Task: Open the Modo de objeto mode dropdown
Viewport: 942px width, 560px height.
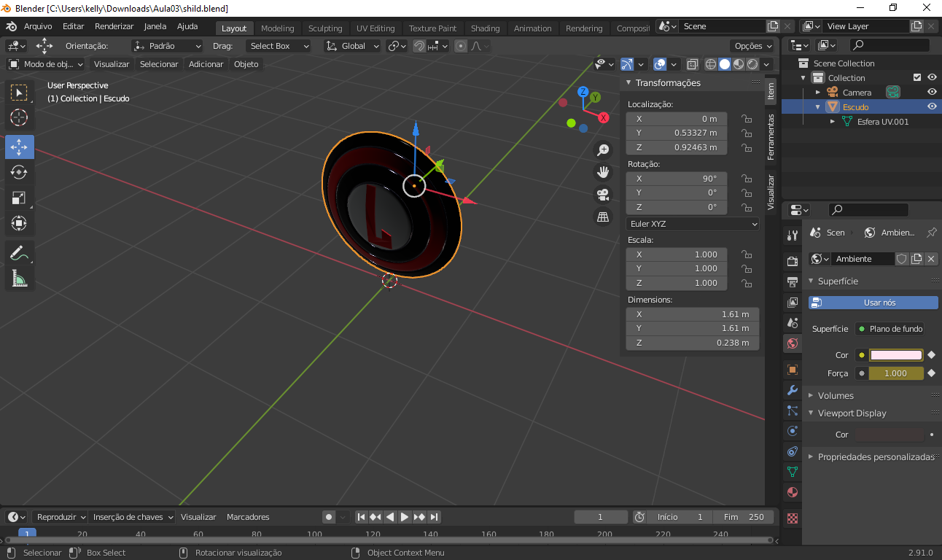Action: pyautogui.click(x=47, y=64)
